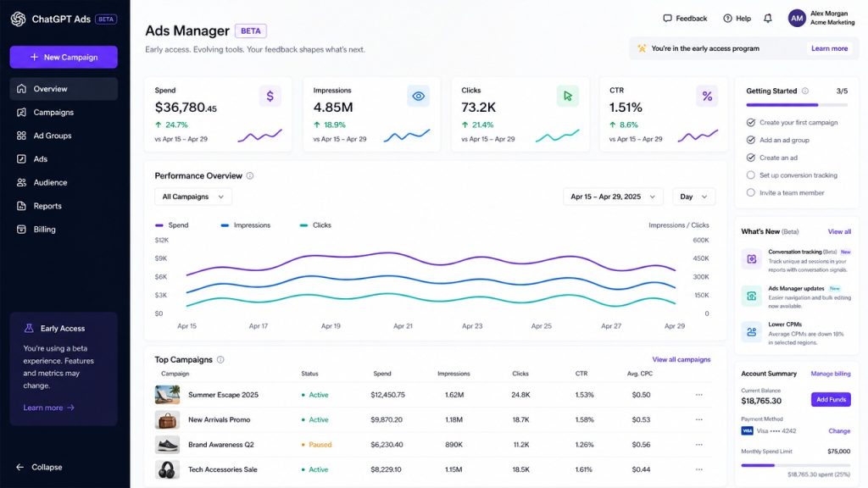Click the Spend dollar sign icon
This screenshot has height=488, width=868.
[x=270, y=97]
